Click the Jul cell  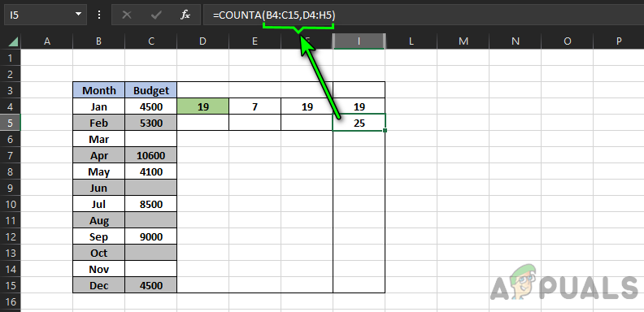point(99,204)
